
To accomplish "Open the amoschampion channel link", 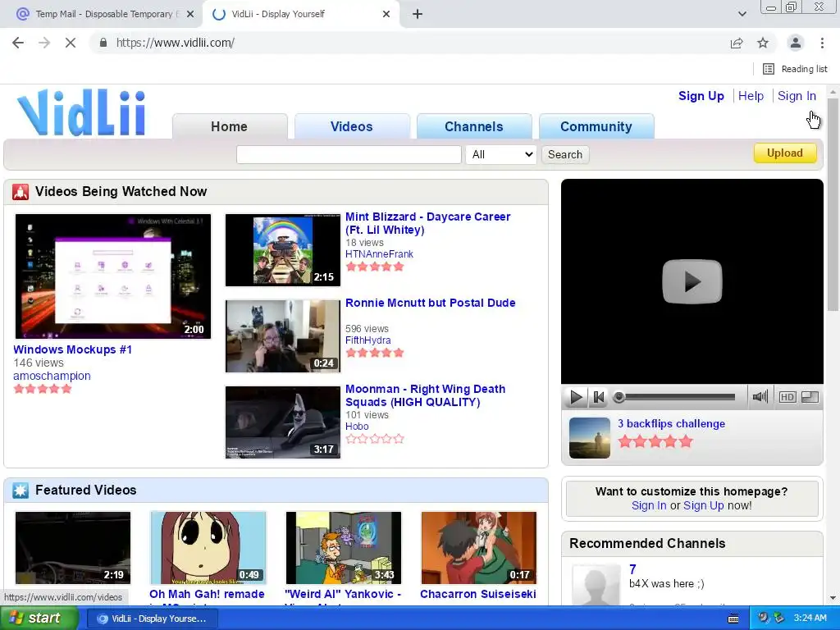I will click(52, 376).
